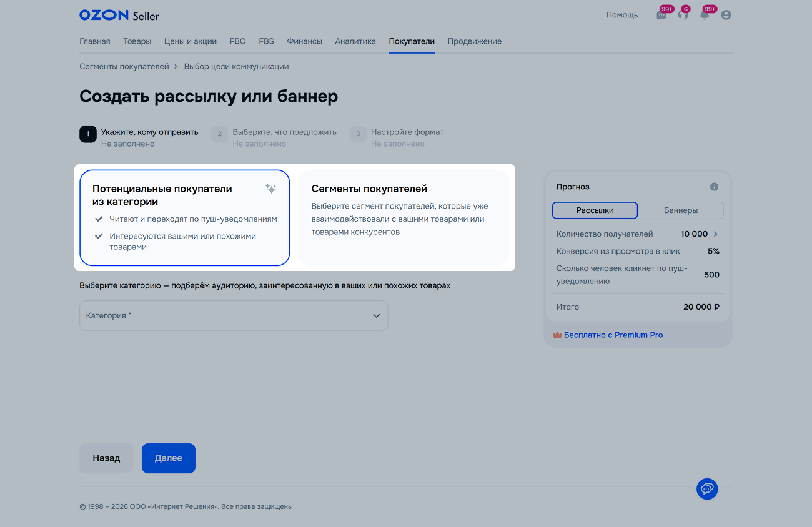Click the Ozon Seller logo
This screenshot has height=527, width=812.
click(x=119, y=15)
